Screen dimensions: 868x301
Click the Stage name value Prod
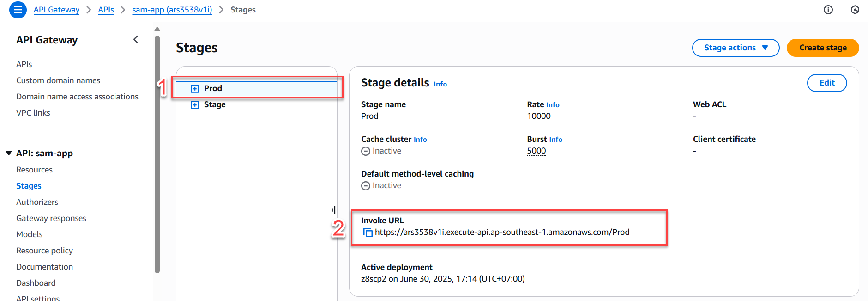[x=369, y=116]
